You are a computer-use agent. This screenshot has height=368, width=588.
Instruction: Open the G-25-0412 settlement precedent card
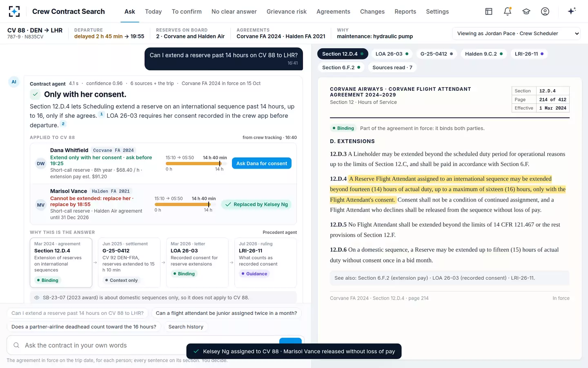[129, 263]
